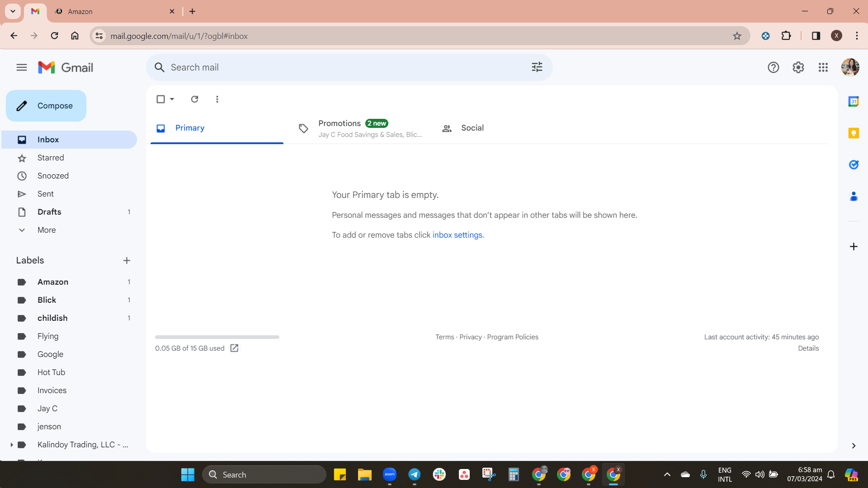Reload the page in the browser

tap(54, 36)
